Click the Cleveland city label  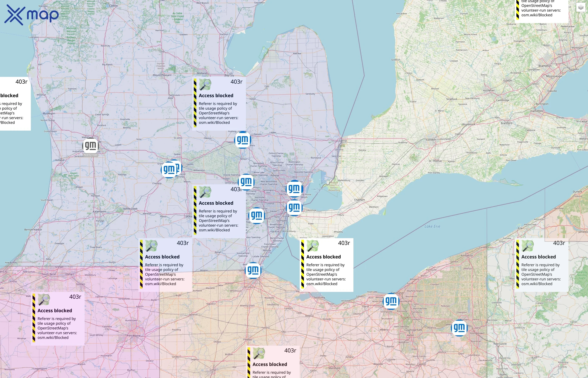pyautogui.click(x=397, y=293)
